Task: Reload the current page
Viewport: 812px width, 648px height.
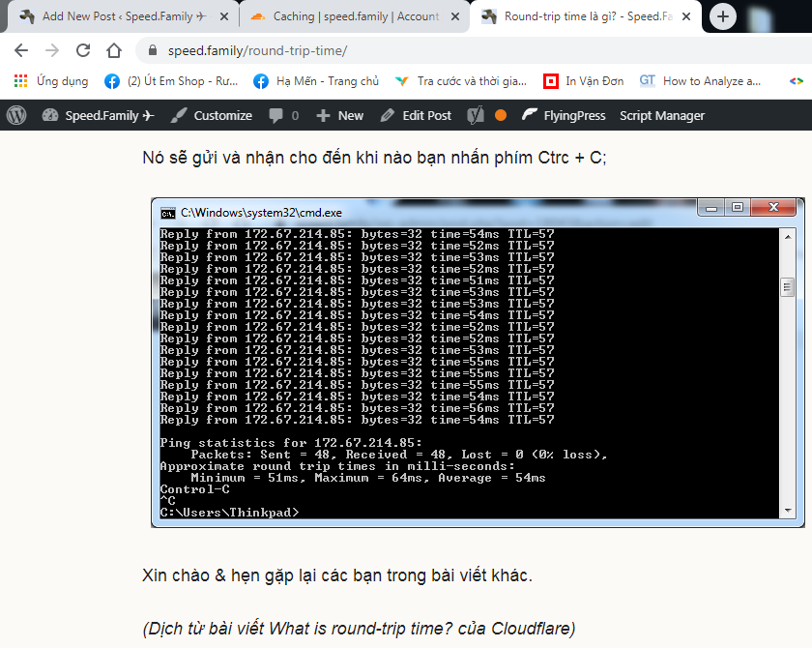Action: [x=83, y=50]
